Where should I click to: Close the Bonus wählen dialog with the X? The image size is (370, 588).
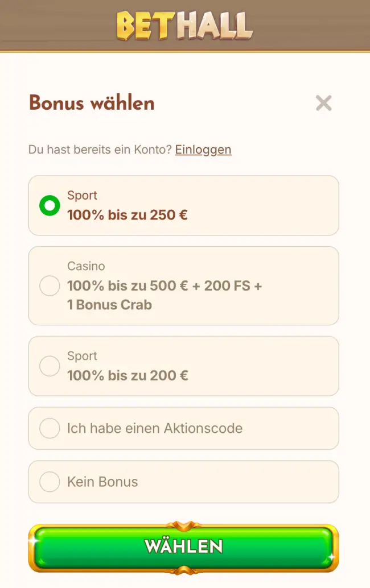[x=324, y=103]
